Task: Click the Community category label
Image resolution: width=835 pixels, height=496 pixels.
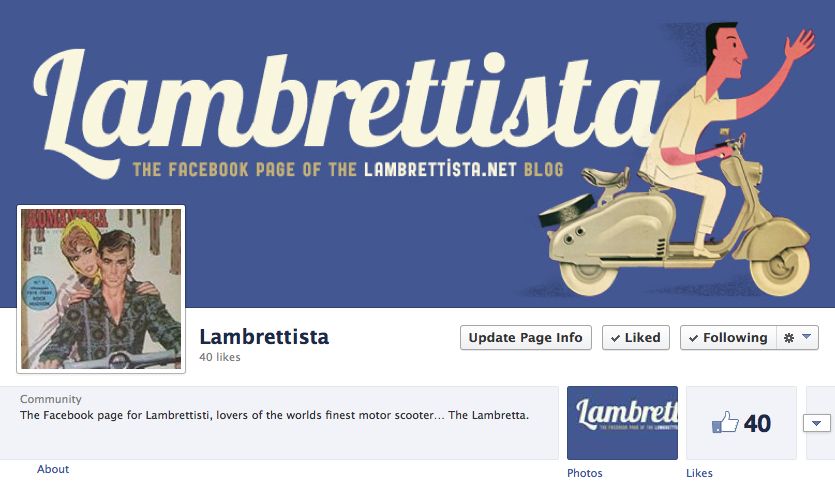Action: pos(51,399)
